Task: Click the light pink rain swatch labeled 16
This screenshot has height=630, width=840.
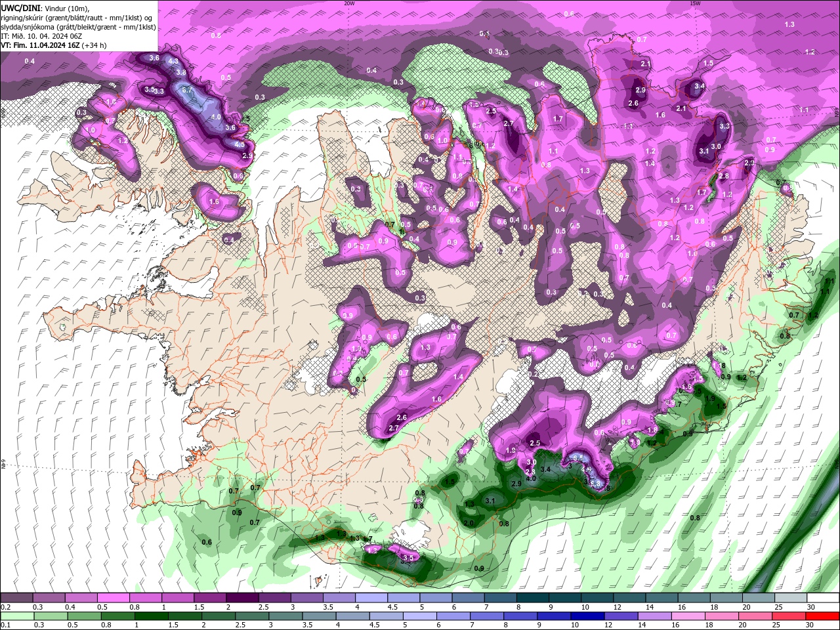Action: (x=689, y=616)
